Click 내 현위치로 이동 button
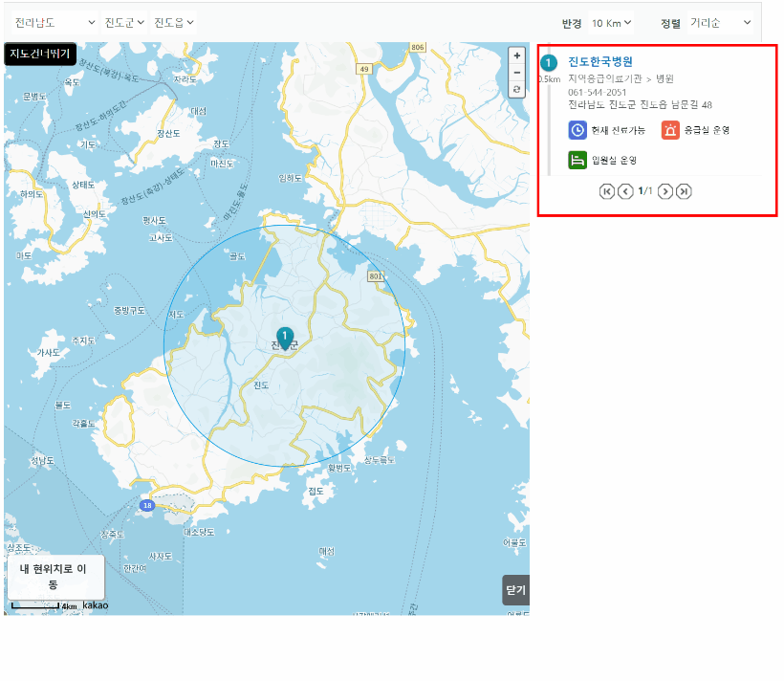This screenshot has height=681, width=784. (56, 577)
